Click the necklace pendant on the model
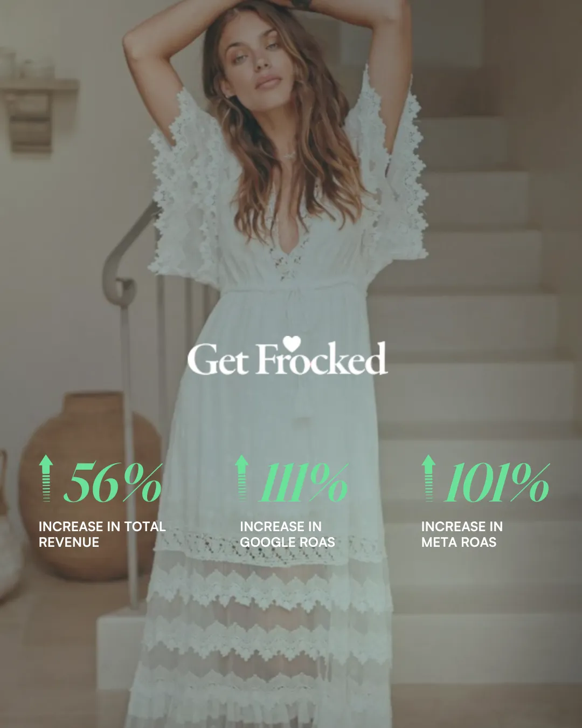 click(290, 155)
